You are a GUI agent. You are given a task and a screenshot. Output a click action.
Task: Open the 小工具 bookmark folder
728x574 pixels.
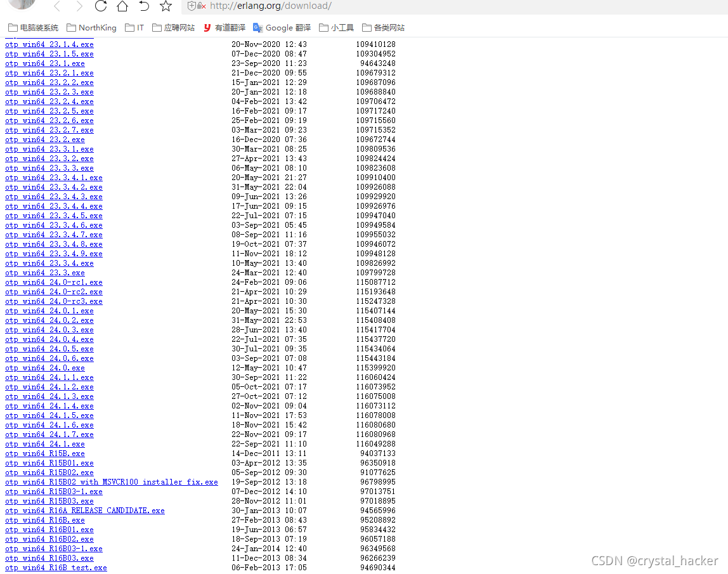coord(336,28)
